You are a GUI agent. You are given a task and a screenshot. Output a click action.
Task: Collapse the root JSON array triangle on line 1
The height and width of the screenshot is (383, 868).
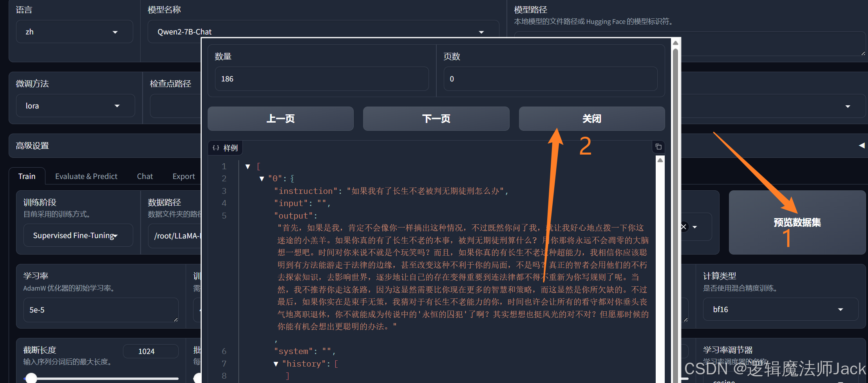(248, 166)
